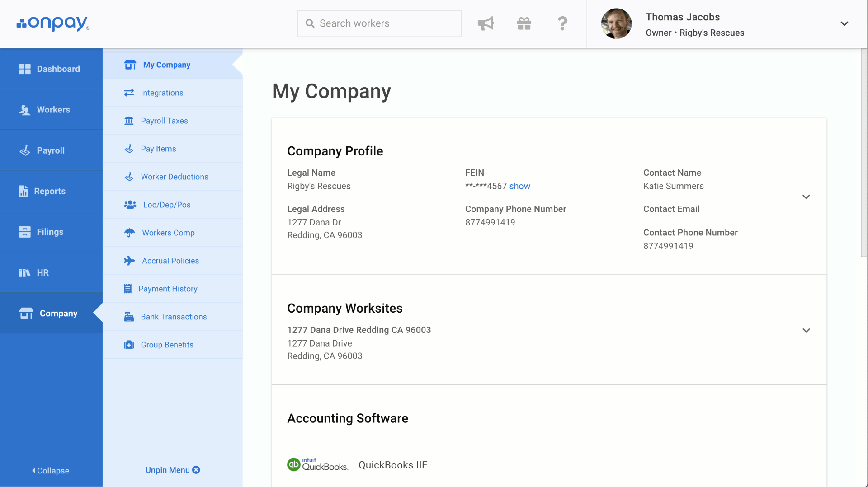
Task: Click the Katie Summers contact name
Action: 673,186
